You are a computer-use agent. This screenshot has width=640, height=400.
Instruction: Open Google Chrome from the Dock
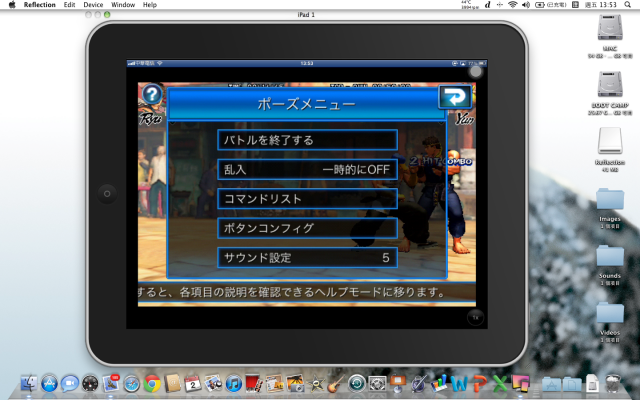(152, 384)
